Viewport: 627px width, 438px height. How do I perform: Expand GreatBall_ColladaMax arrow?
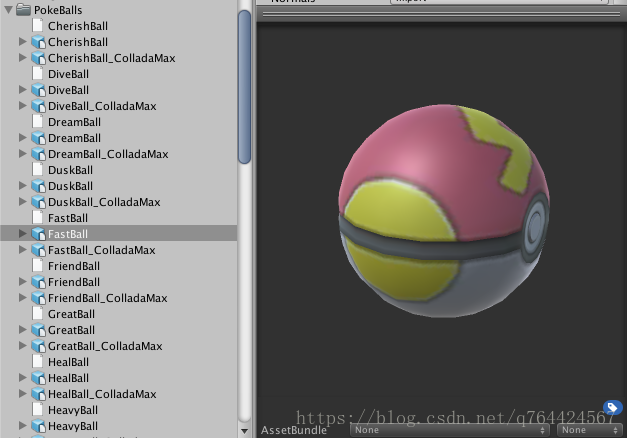point(23,345)
